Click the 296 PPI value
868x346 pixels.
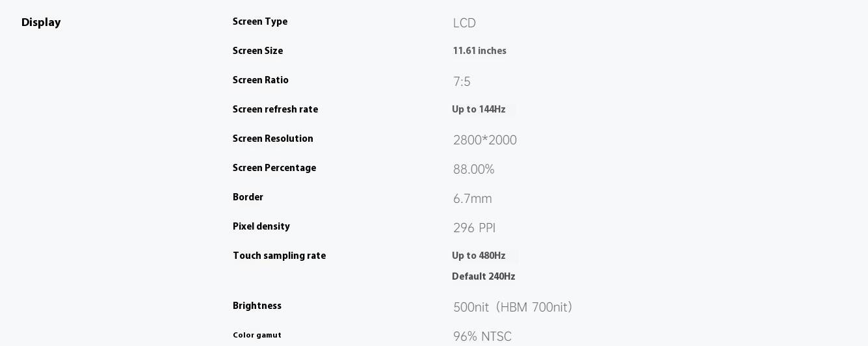point(474,228)
